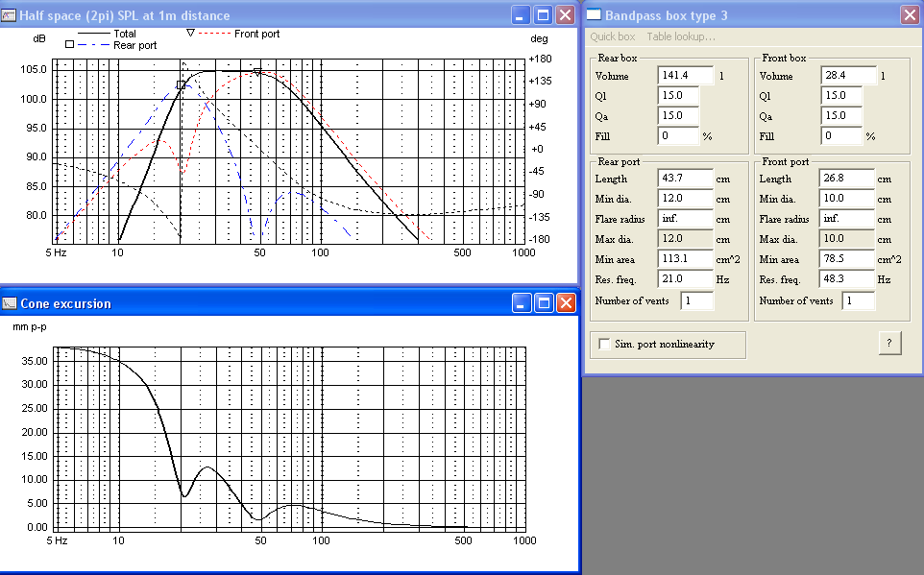The height and width of the screenshot is (575, 924).
Task: Click Front box Volume field 28.4
Action: pos(848,76)
